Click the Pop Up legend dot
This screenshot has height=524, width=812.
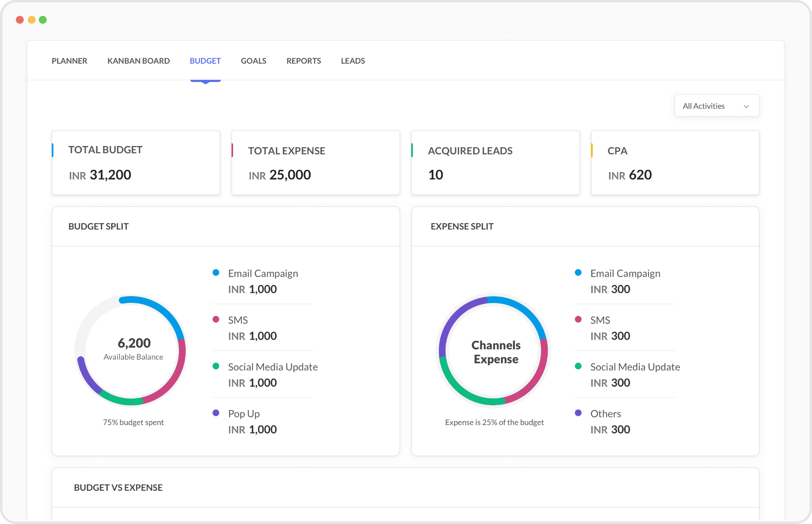point(216,413)
